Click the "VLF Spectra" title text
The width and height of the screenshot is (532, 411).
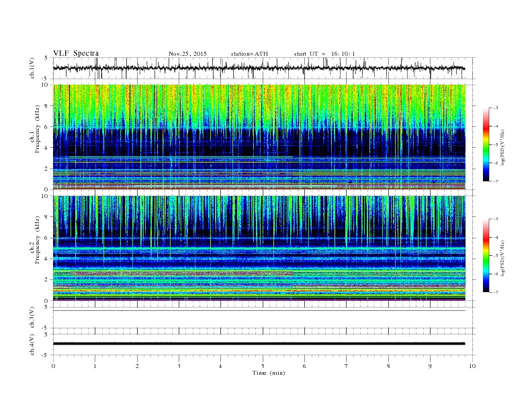click(76, 53)
